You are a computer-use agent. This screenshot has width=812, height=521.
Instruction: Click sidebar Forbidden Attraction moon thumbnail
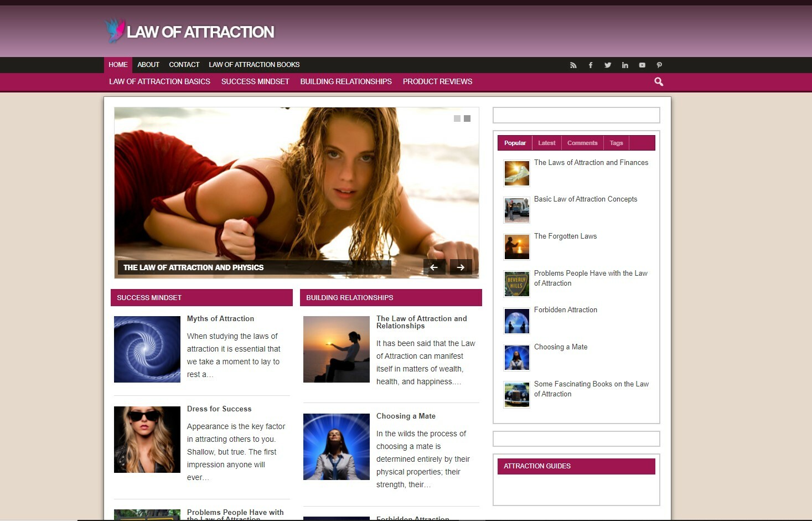pos(517,321)
